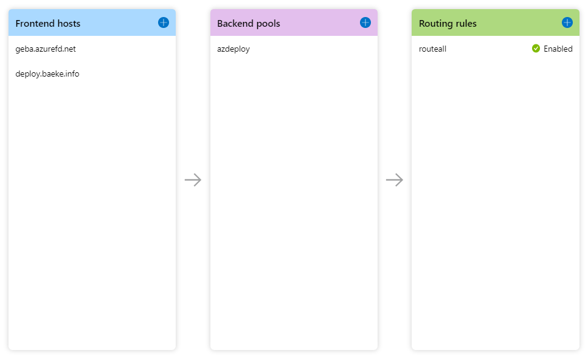The height and width of the screenshot is (364, 588).
Task: Add a new frontend host
Action: click(x=164, y=22)
